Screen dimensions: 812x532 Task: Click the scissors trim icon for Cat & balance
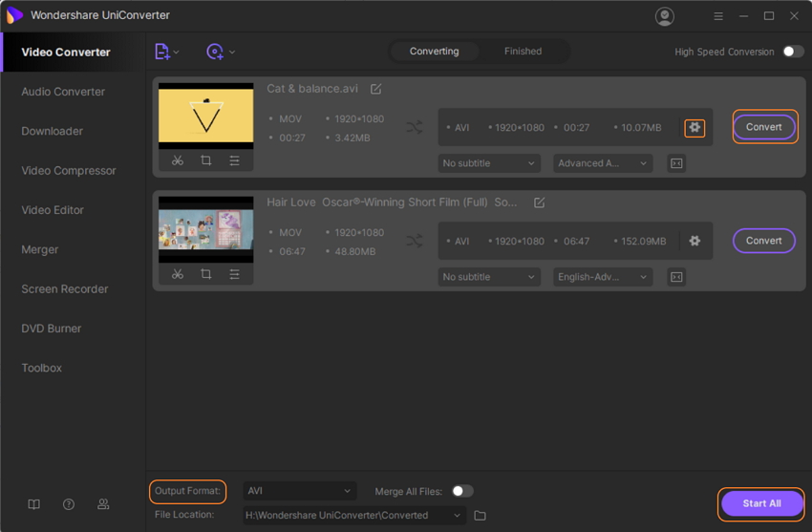(178, 160)
